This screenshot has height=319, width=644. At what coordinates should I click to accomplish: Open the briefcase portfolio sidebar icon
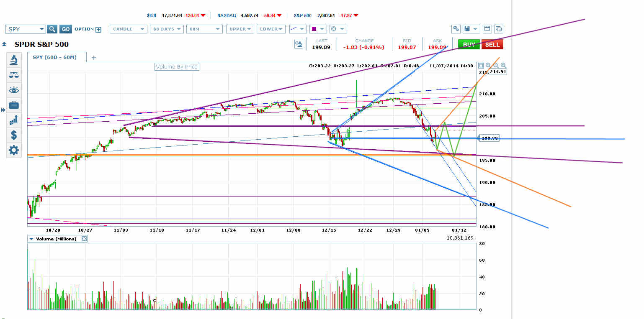click(14, 105)
